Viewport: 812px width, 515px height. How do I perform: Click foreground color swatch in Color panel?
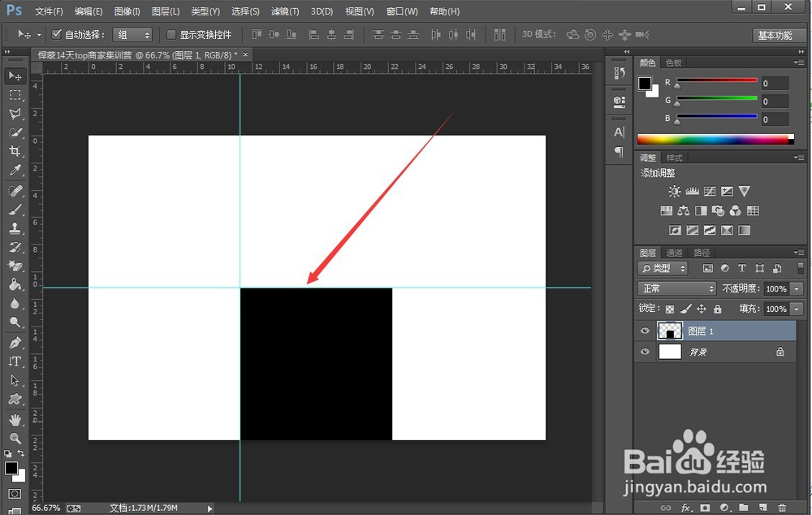tap(645, 84)
